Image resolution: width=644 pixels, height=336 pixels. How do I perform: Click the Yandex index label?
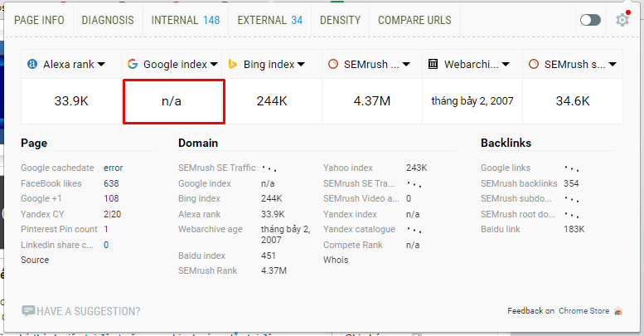pos(350,214)
